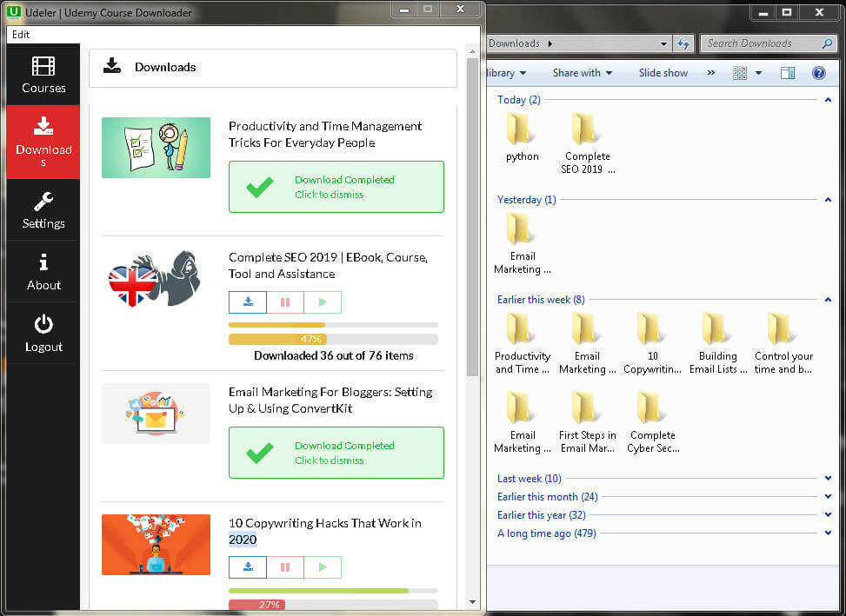Image resolution: width=846 pixels, height=616 pixels.
Task: Toggle the preview pane in Explorer
Action: point(787,73)
